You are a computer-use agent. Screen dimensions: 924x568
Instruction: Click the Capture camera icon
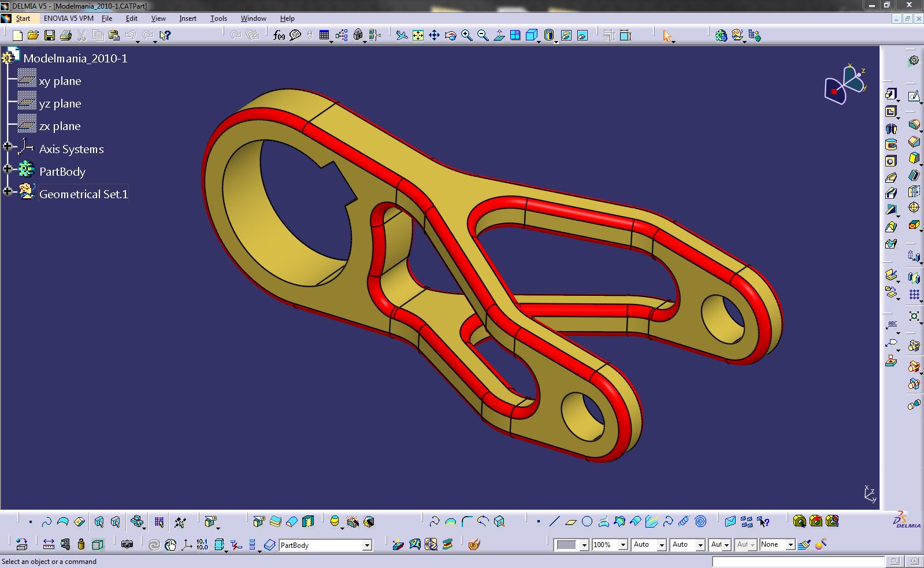point(127,544)
